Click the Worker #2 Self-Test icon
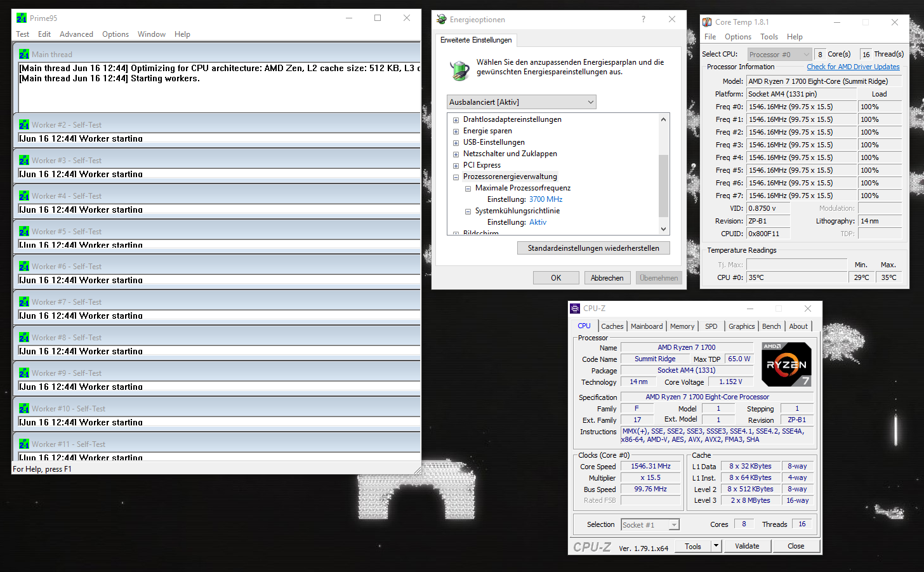The height and width of the screenshot is (572, 924). point(24,125)
